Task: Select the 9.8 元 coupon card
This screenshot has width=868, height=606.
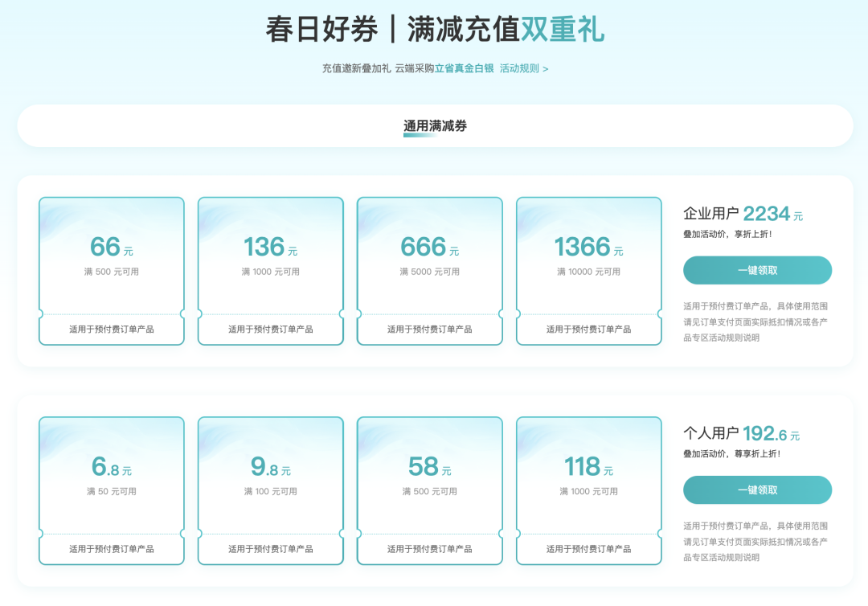Action: (x=271, y=491)
